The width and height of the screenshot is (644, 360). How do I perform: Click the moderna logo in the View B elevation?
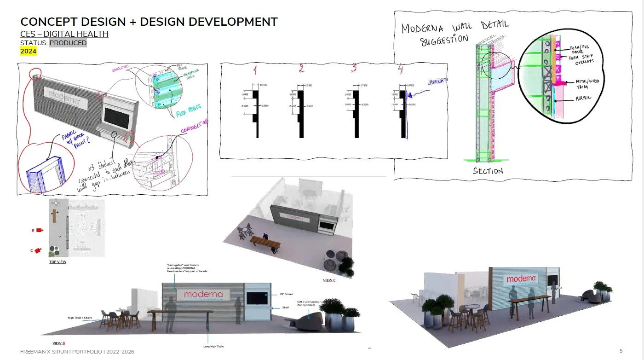(x=203, y=294)
